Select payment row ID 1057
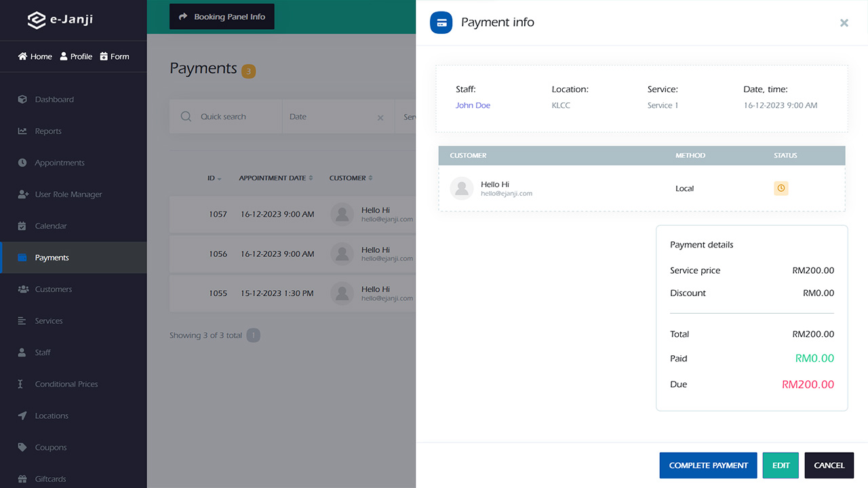The height and width of the screenshot is (488, 868). click(x=292, y=214)
